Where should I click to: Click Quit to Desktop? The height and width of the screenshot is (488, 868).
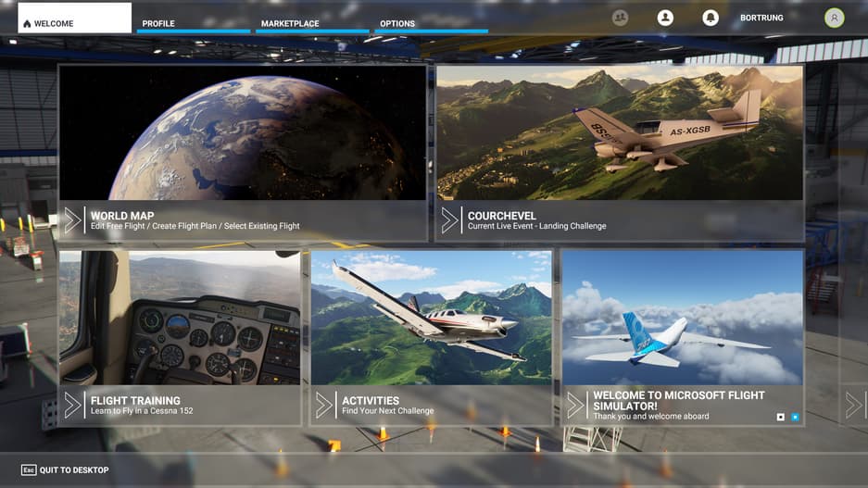click(65, 469)
